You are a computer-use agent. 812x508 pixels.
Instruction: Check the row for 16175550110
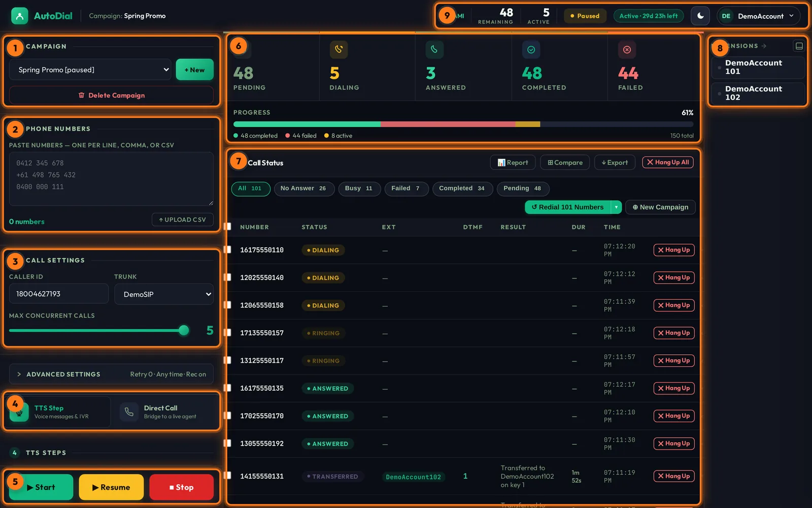pyautogui.click(x=228, y=249)
